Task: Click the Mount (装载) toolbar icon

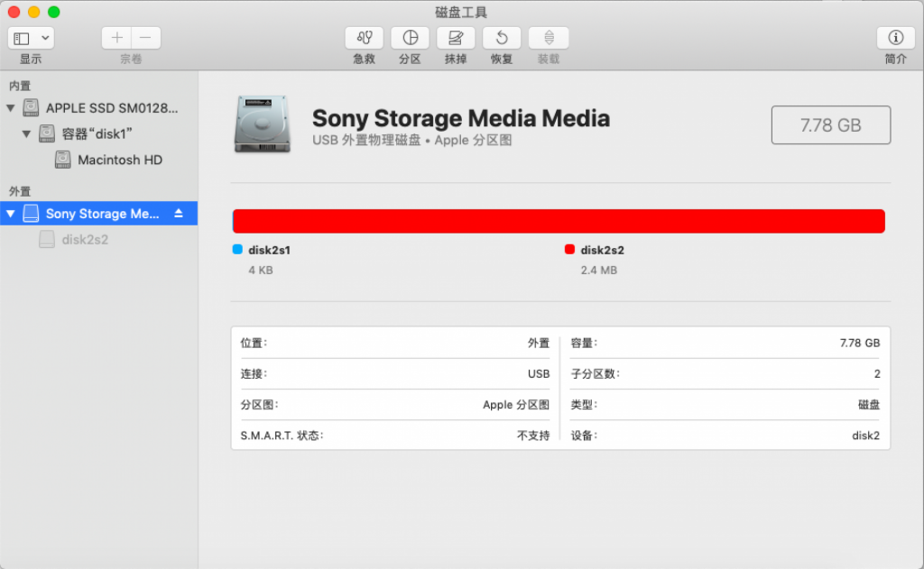Action: (x=548, y=38)
